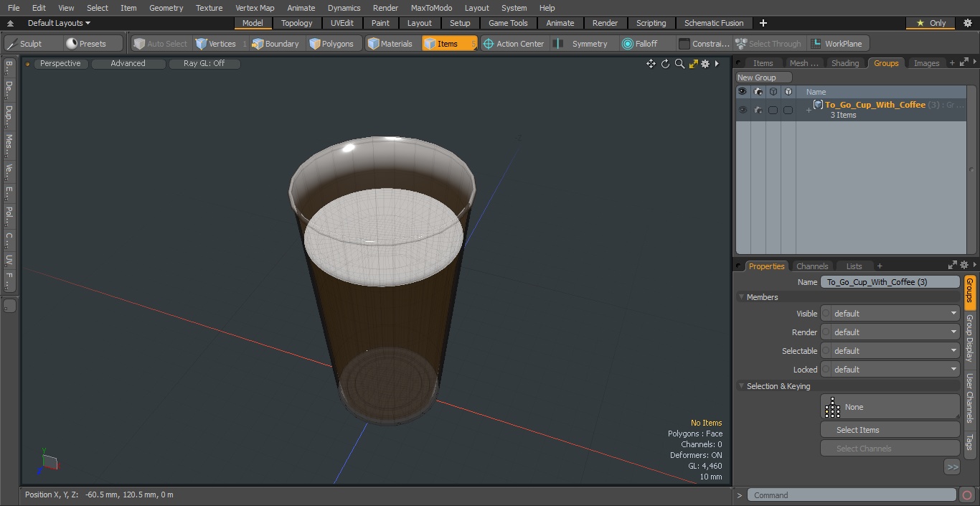Open the Properties panel settings gear

coord(964,266)
